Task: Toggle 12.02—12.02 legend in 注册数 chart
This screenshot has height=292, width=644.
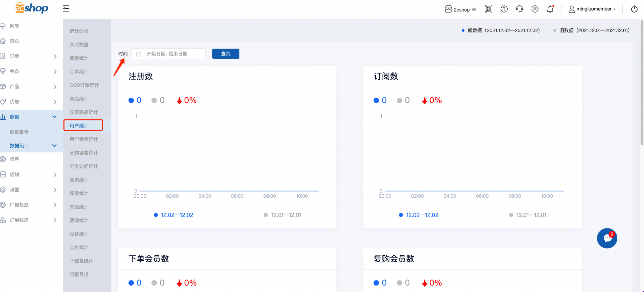Action: coord(173,215)
